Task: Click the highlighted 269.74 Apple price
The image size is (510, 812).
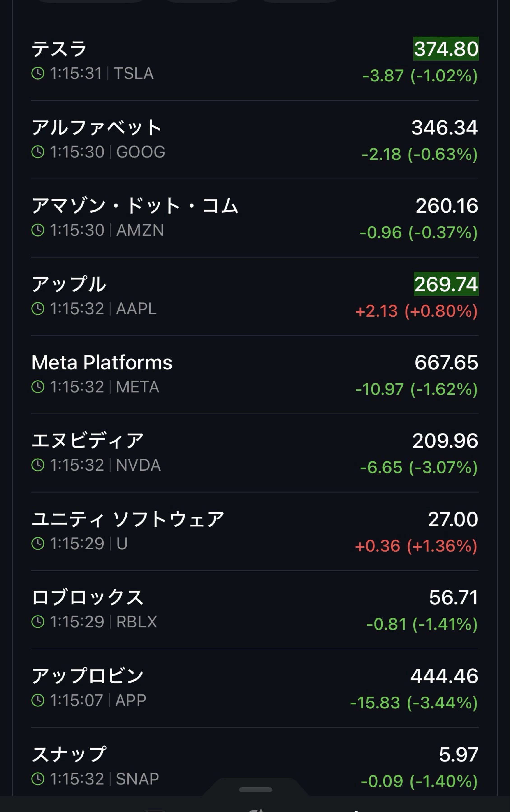Action: [x=446, y=284]
